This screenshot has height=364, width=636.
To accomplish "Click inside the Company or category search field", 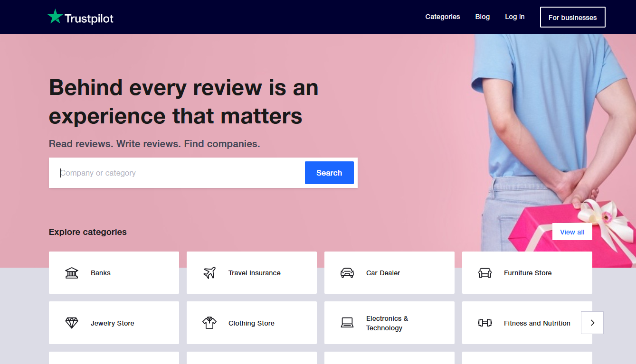I will click(176, 173).
